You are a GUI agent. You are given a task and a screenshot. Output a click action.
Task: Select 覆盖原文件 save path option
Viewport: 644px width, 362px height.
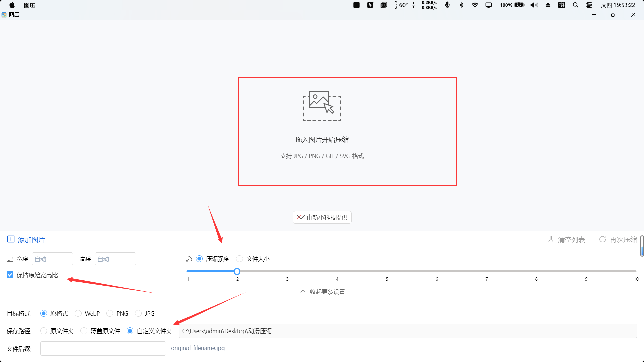pyautogui.click(x=84, y=331)
